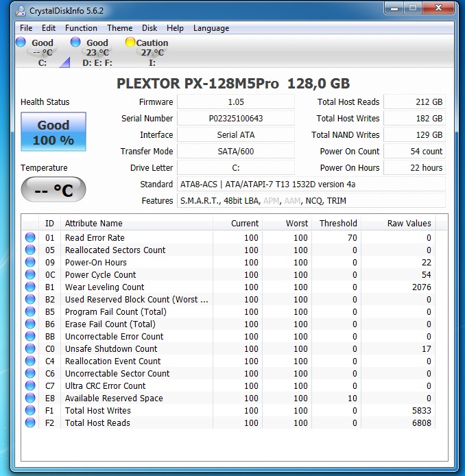The height and width of the screenshot is (476, 465).
Task: Select the yellow Caution orb for drive I:
Action: tap(130, 43)
